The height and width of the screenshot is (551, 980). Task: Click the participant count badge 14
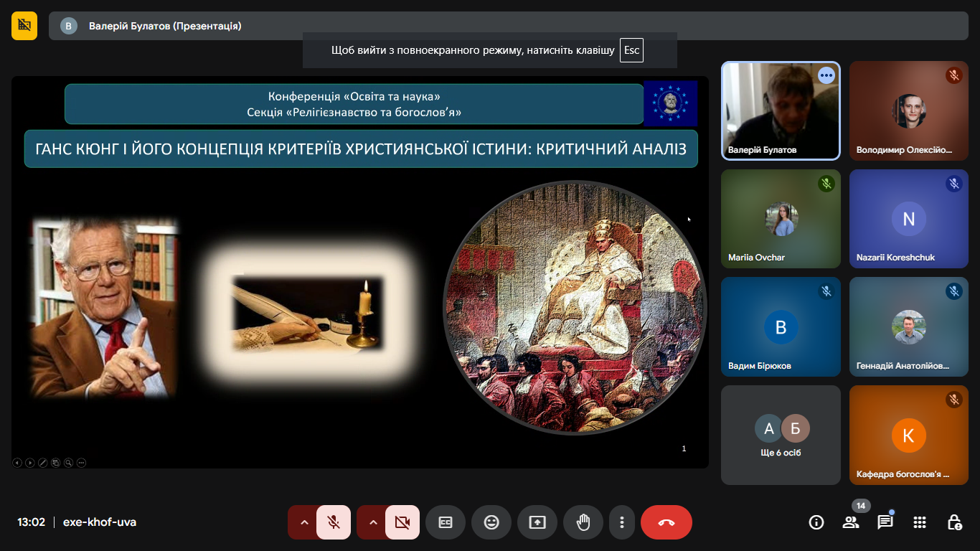861,506
